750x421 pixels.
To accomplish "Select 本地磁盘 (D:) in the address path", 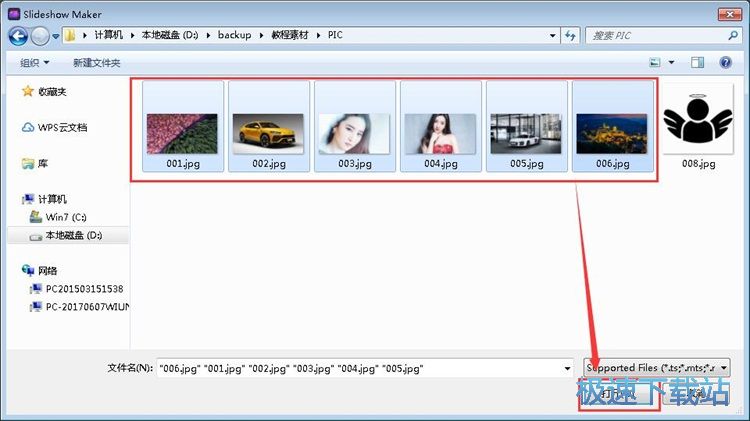I will (170, 35).
